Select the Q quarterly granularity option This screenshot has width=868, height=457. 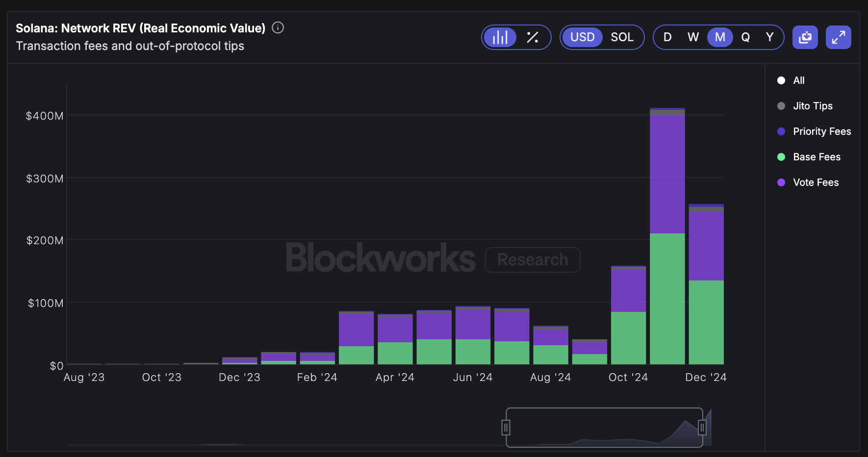click(746, 37)
